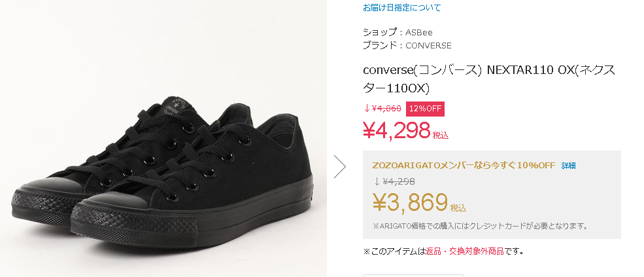Screen dimensions: 644x277
Task: Click the black sneaker product photo
Action: coord(163,164)
